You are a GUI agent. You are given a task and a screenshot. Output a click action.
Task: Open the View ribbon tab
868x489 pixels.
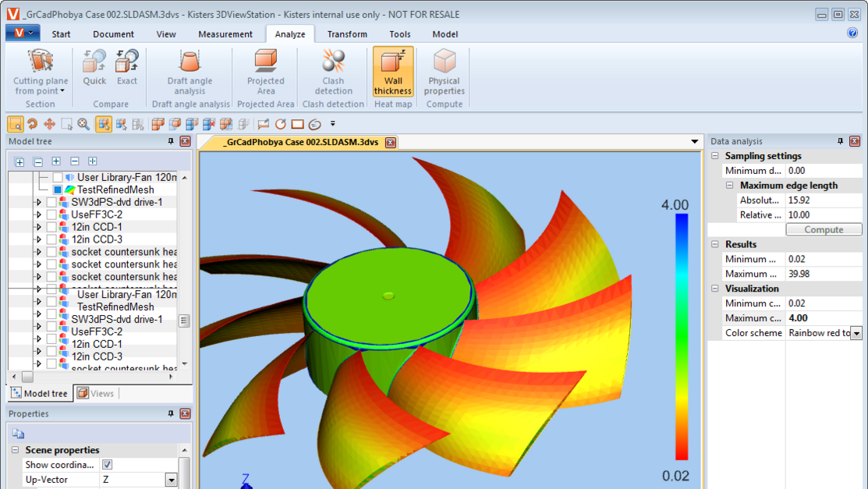[x=166, y=34]
